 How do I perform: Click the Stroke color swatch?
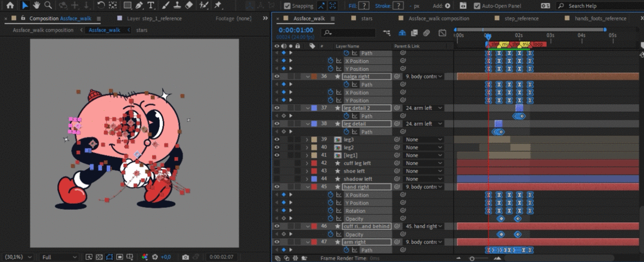point(398,6)
